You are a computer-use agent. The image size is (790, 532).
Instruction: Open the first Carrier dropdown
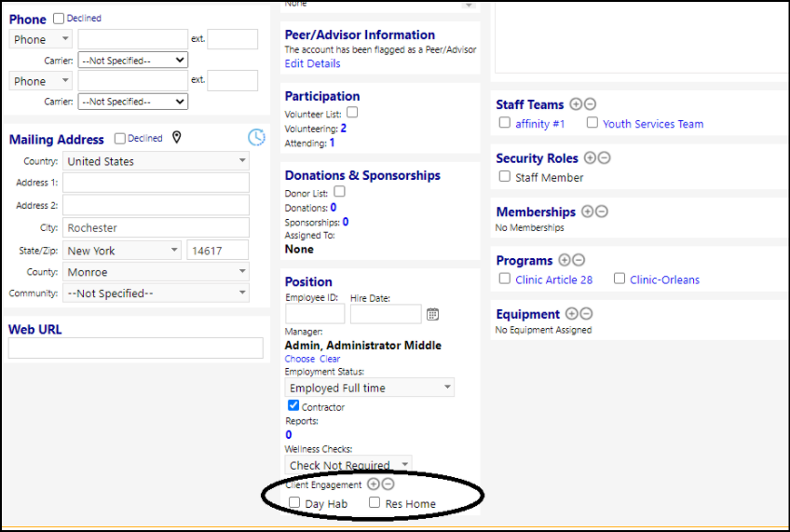click(x=133, y=60)
